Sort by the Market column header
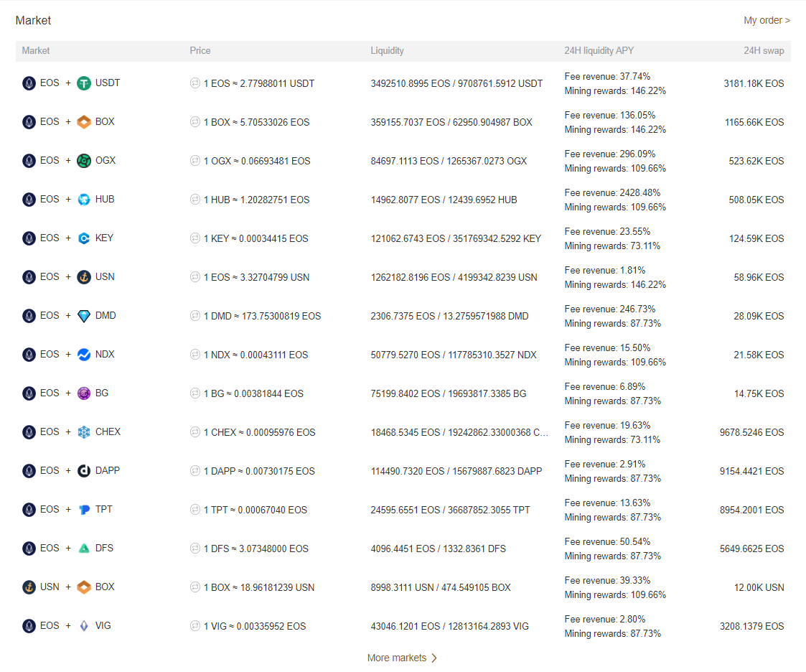 coord(35,50)
